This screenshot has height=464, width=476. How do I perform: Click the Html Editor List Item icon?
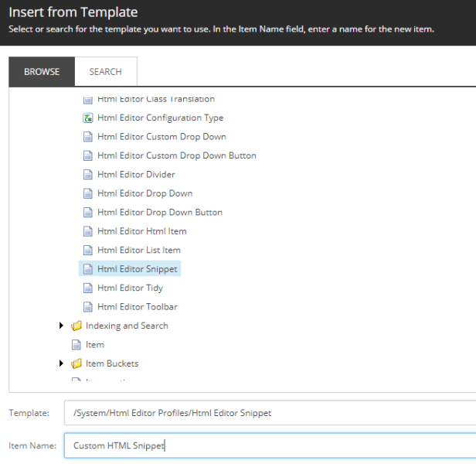[x=88, y=250]
